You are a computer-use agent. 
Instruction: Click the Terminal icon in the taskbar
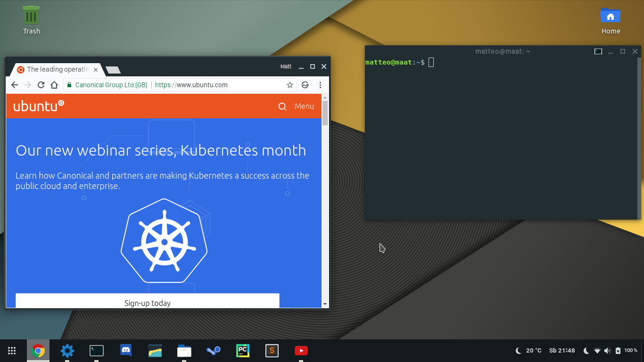[x=97, y=351]
